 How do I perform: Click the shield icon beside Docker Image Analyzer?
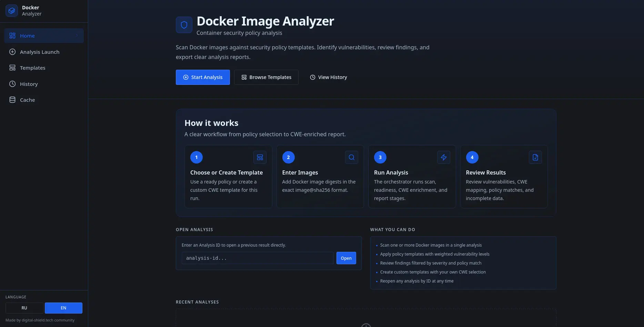point(184,25)
